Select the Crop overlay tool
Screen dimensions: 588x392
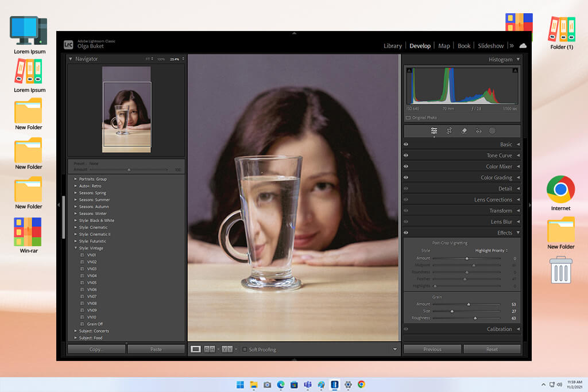point(449,131)
